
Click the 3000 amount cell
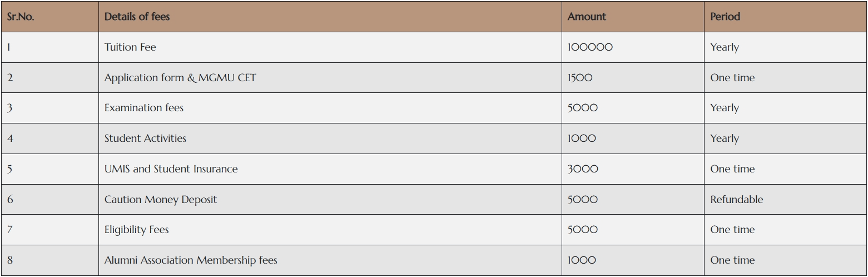[633, 169]
